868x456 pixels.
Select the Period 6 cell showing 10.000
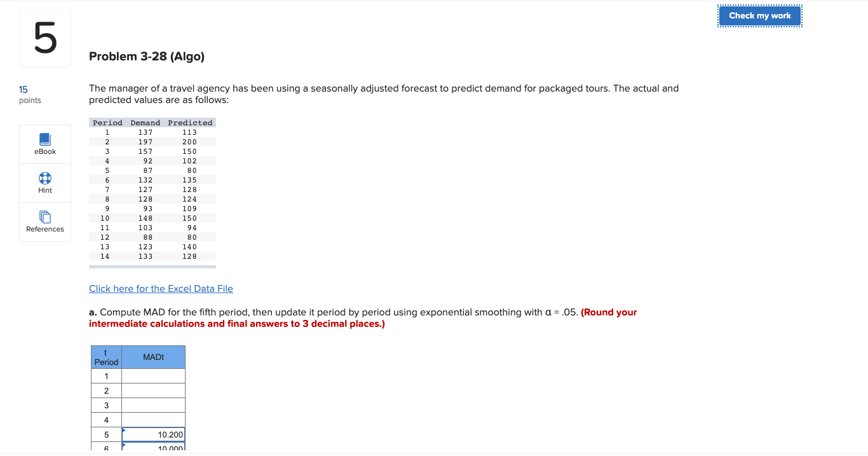[x=153, y=448]
